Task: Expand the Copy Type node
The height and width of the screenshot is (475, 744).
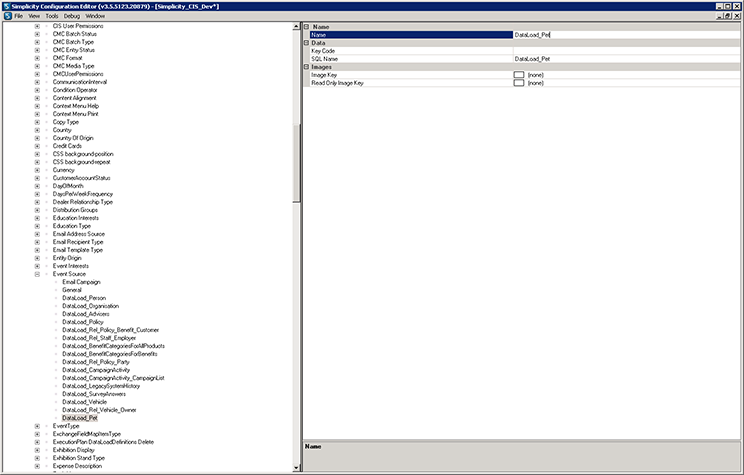Action: [37, 122]
